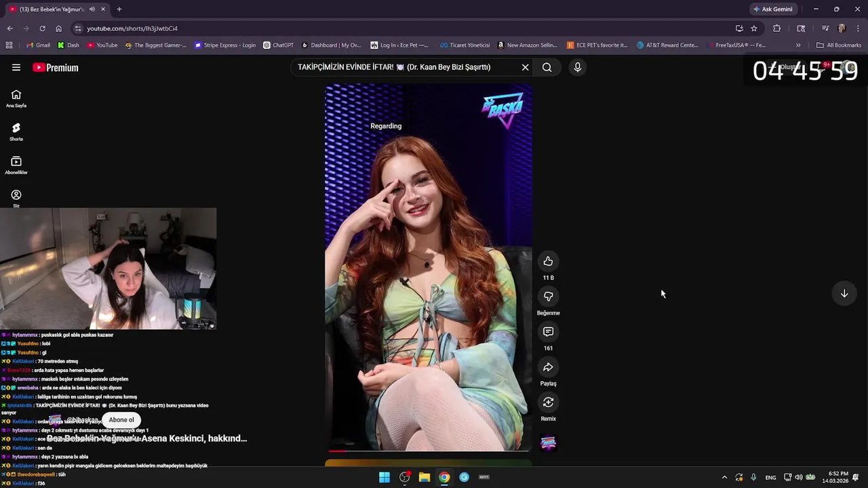This screenshot has width=868, height=488.
Task: Show hidden system tray icons
Action: 724,477
